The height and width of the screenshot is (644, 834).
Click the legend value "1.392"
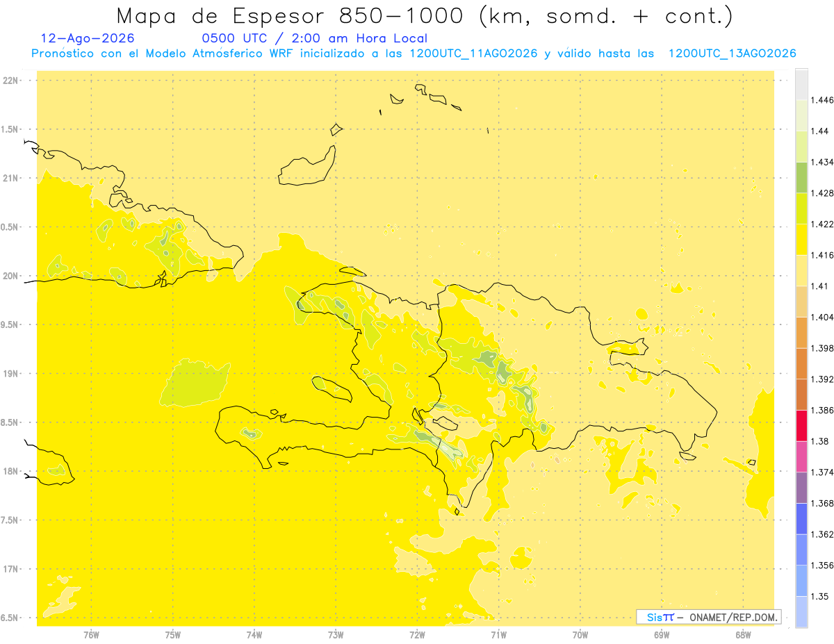tap(822, 379)
